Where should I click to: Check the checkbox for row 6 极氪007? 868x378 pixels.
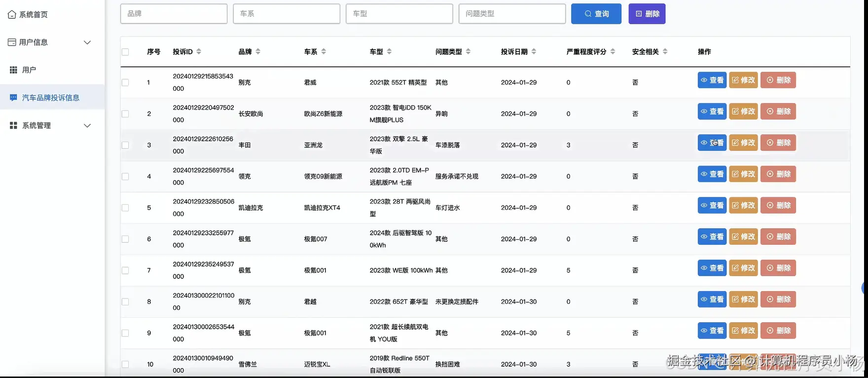pos(125,239)
